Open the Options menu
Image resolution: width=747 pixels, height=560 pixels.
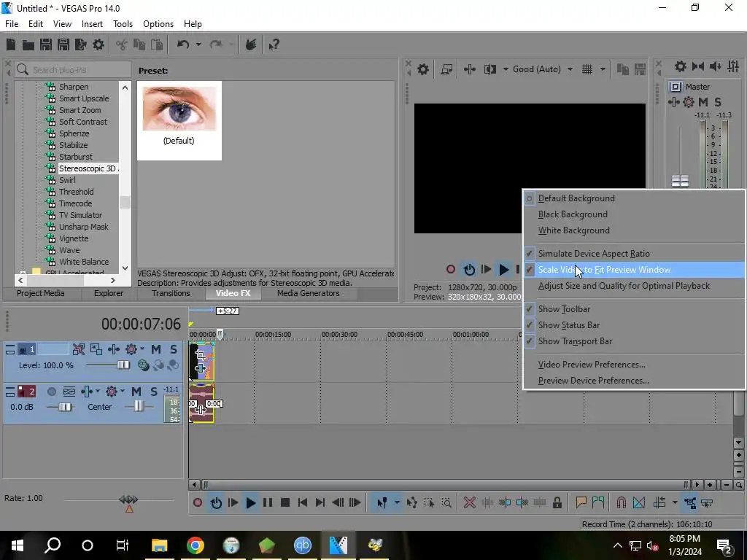(158, 24)
